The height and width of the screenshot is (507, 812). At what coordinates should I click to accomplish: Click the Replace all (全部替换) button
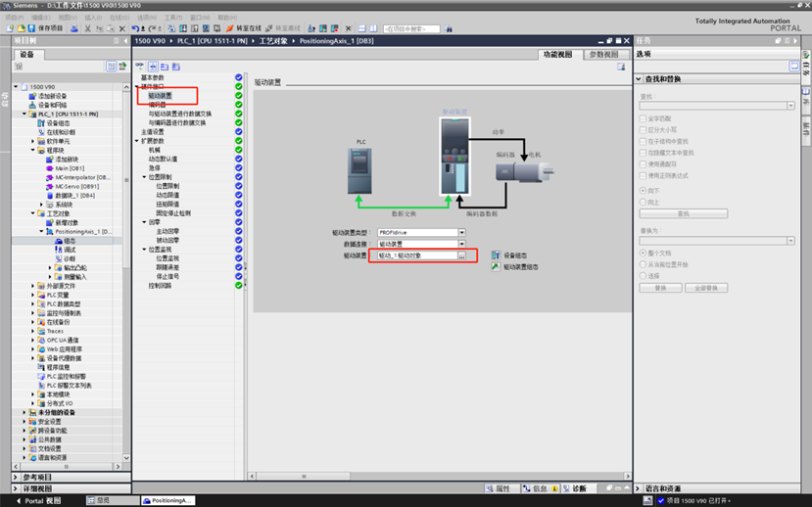pyautogui.click(x=706, y=288)
